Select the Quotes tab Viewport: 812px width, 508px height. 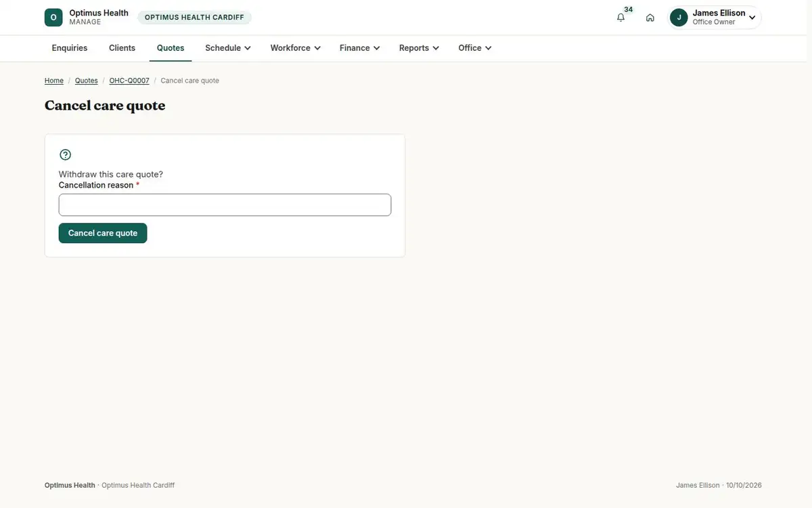(171, 48)
